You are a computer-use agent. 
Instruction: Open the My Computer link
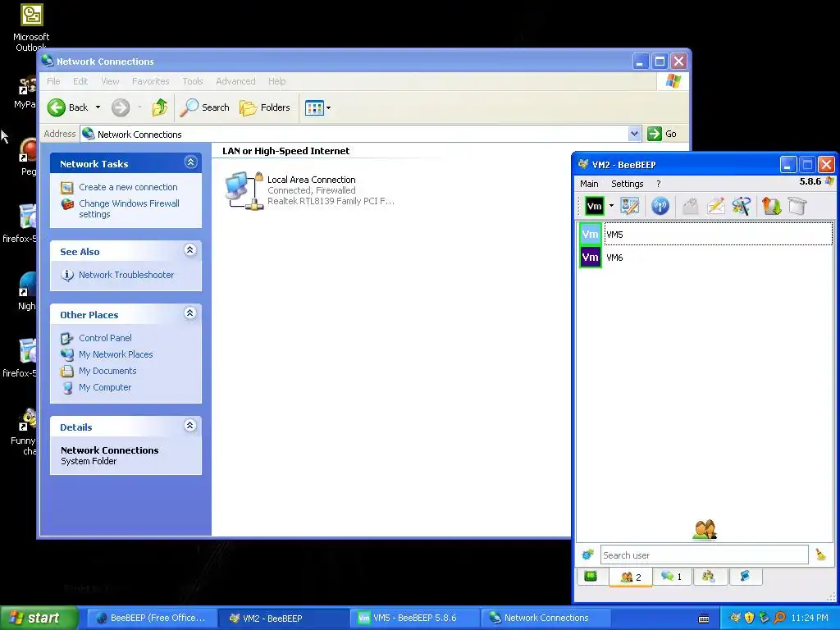105,387
